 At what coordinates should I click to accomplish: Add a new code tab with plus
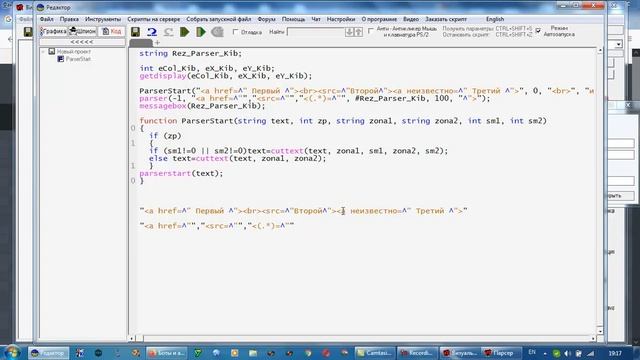(157, 42)
